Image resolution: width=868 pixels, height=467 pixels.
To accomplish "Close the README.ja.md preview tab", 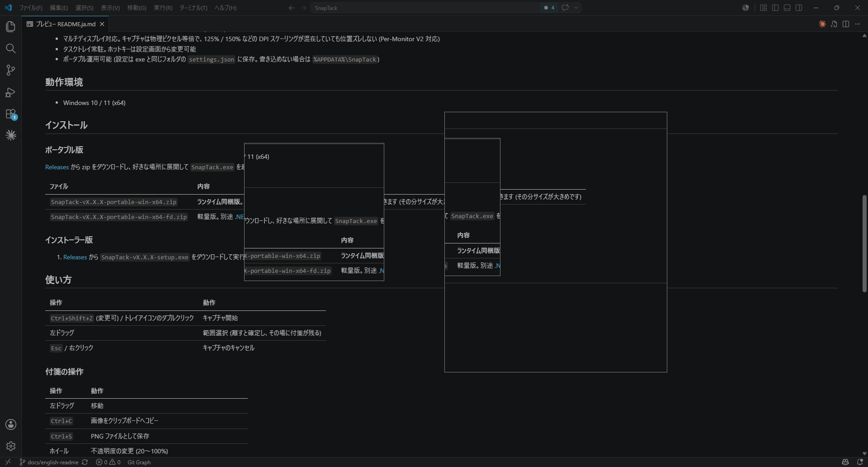I will tap(102, 24).
